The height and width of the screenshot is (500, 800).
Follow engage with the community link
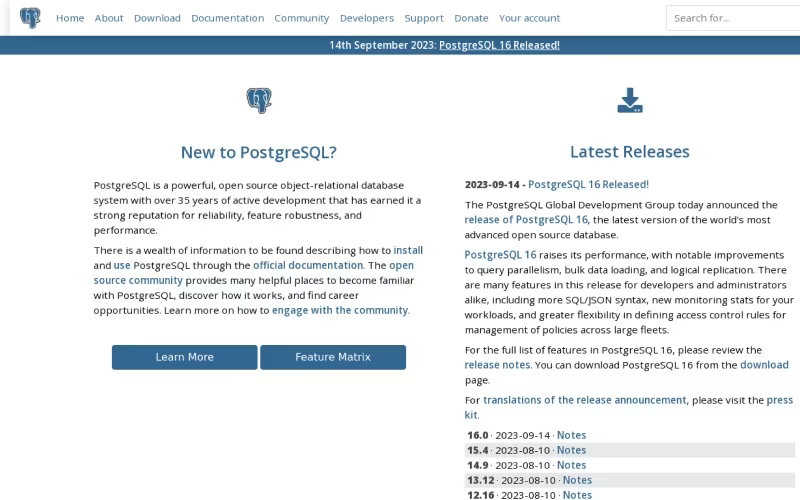340,310
